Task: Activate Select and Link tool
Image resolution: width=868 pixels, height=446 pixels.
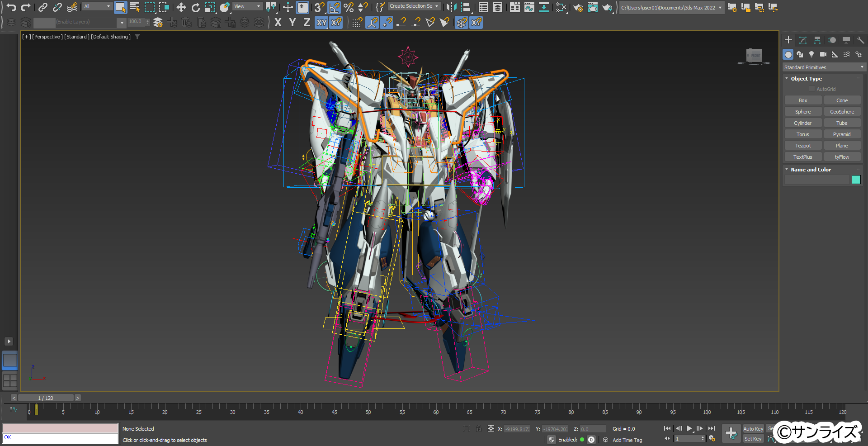Action: [x=43, y=7]
